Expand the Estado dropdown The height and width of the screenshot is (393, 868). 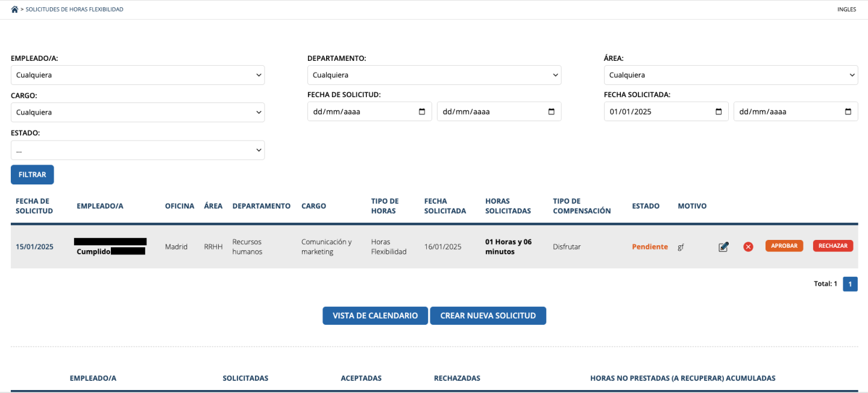tap(137, 150)
